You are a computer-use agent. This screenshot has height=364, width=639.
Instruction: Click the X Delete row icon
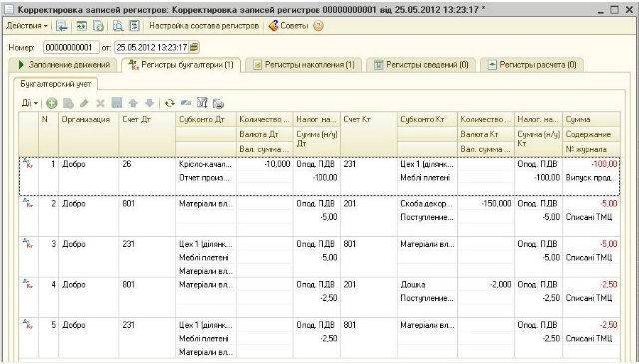[100, 103]
